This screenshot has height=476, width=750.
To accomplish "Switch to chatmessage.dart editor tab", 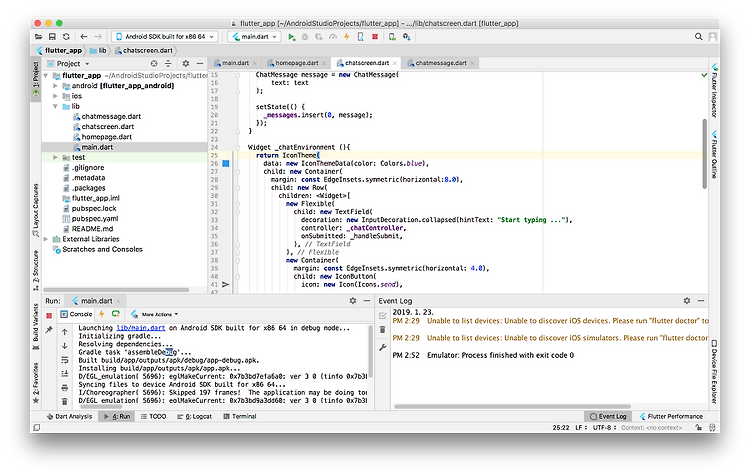I will pos(441,63).
